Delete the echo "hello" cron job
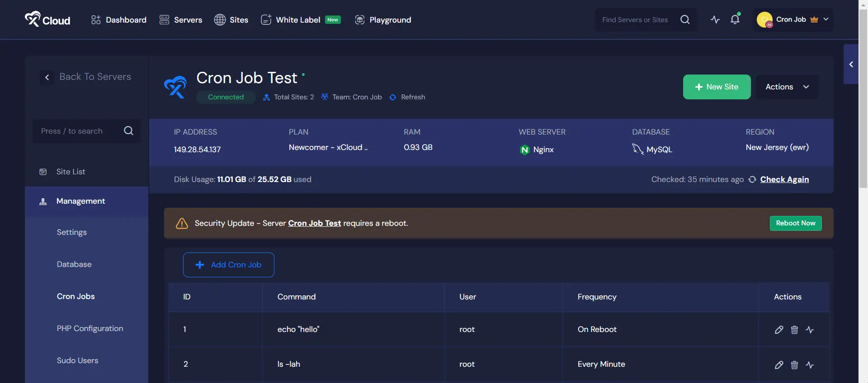868x383 pixels. pyautogui.click(x=794, y=330)
